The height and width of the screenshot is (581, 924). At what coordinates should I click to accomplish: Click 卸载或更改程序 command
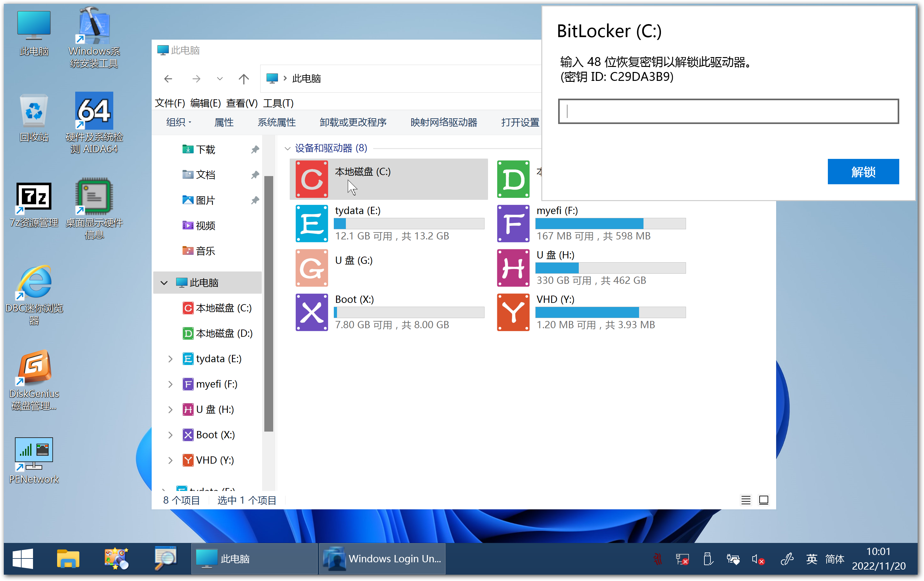[353, 122]
